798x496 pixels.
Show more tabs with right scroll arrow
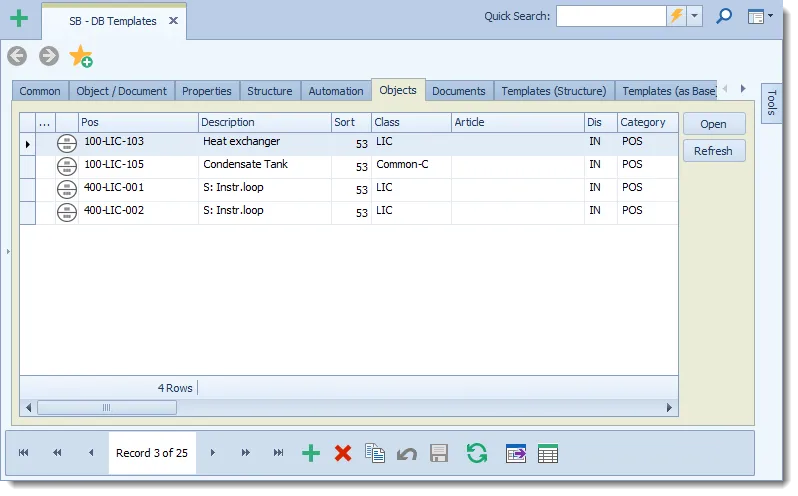743,89
